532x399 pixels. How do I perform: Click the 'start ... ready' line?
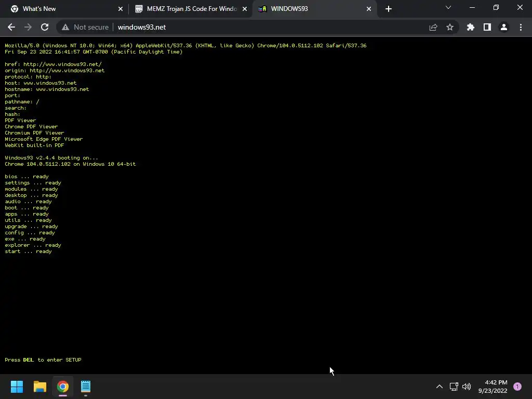coord(28,251)
